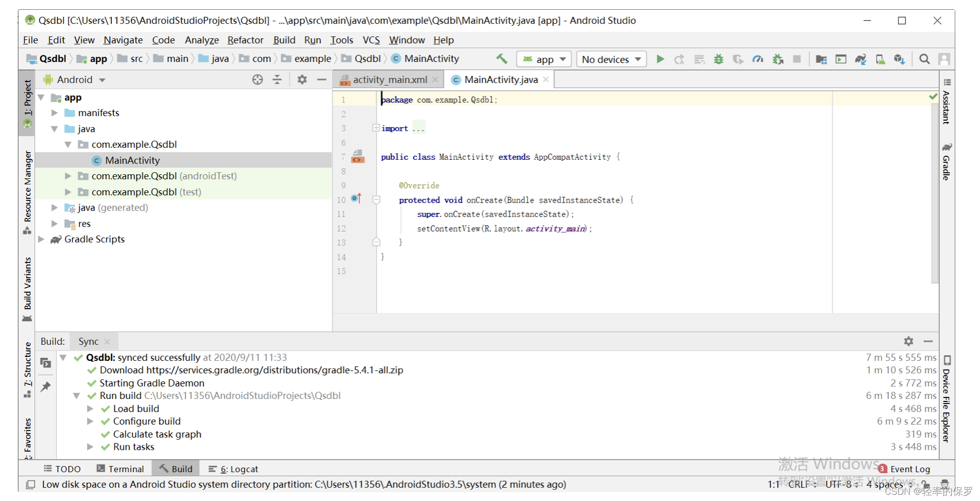Click the Run Anything toolbar icon

point(841,59)
